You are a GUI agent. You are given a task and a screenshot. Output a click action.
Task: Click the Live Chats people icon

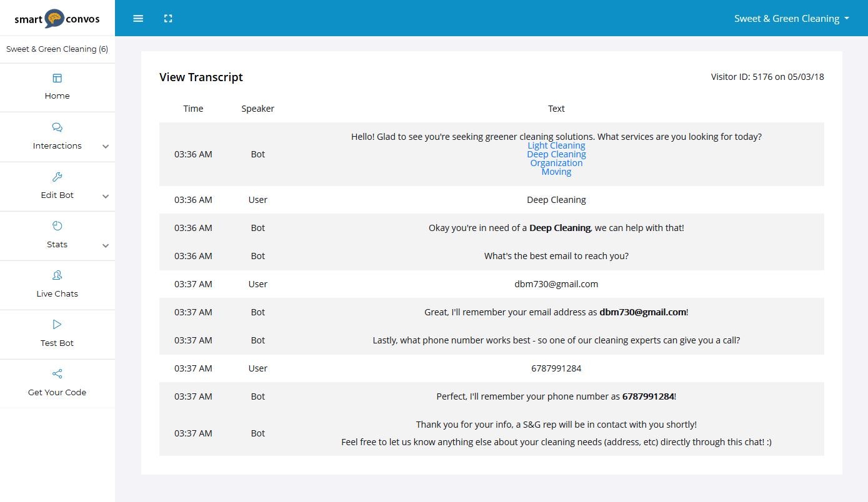(57, 275)
